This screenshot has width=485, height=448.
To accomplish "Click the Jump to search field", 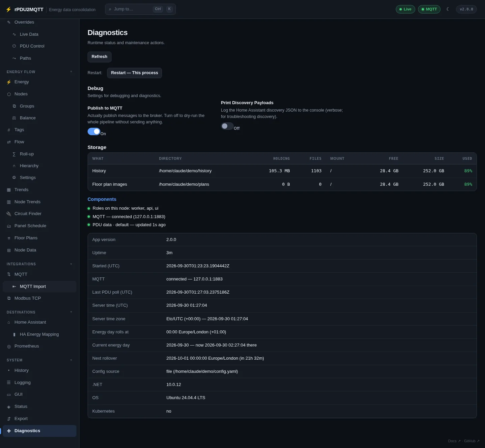I will (140, 9).
